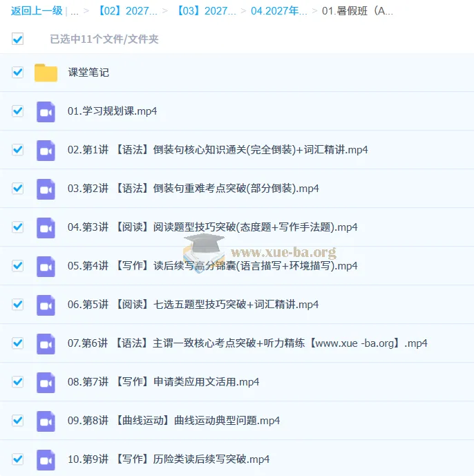Click video icon for 09.第8讲 曲线运动典型问题
This screenshot has width=474, height=476.
coord(46,421)
